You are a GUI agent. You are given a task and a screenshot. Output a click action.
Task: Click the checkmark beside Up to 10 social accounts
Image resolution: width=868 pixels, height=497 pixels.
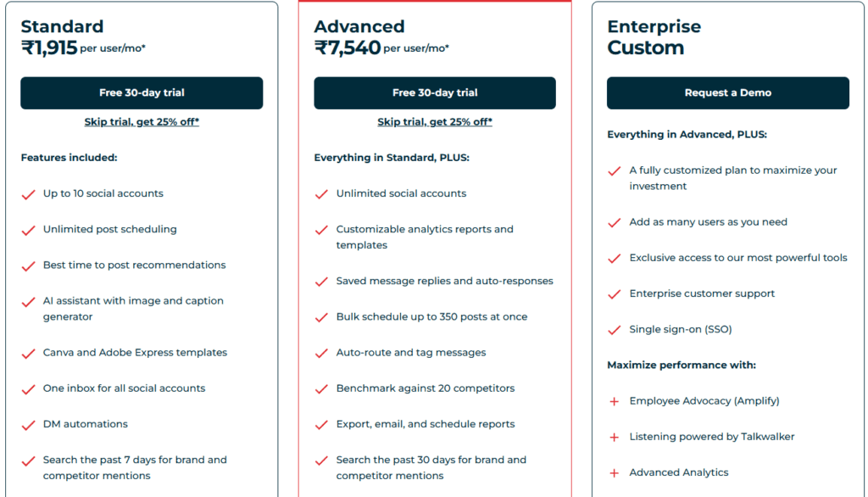pos(28,193)
